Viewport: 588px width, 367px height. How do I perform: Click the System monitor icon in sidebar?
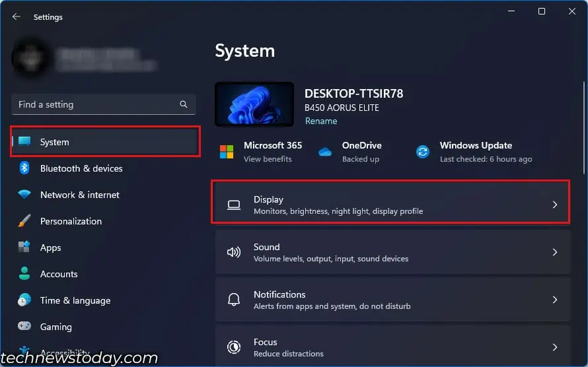pos(24,141)
